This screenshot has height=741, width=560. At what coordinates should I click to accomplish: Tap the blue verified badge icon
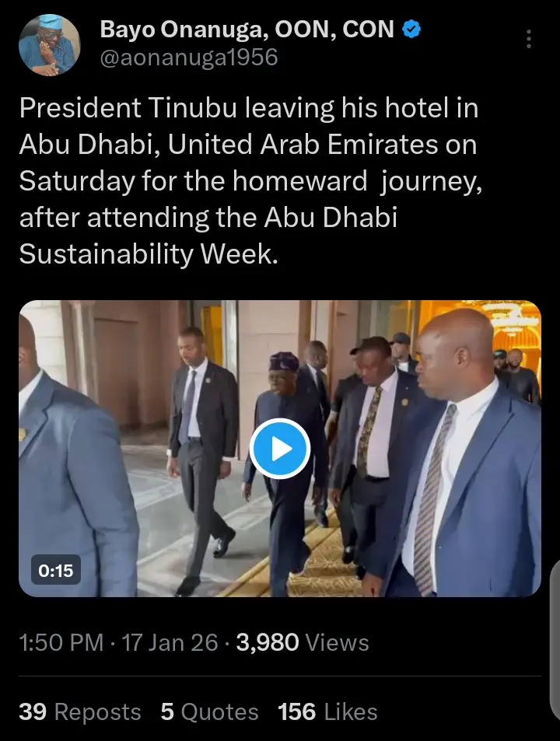coord(411,30)
